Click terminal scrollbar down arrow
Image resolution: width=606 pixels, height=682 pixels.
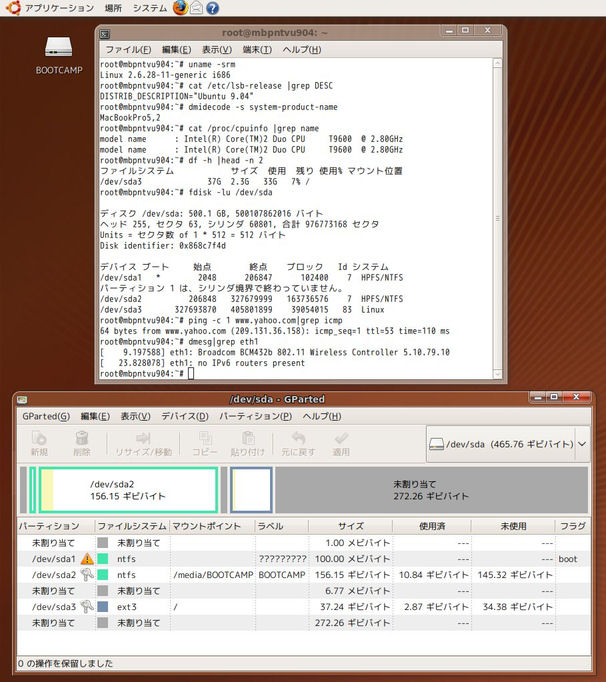point(498,374)
